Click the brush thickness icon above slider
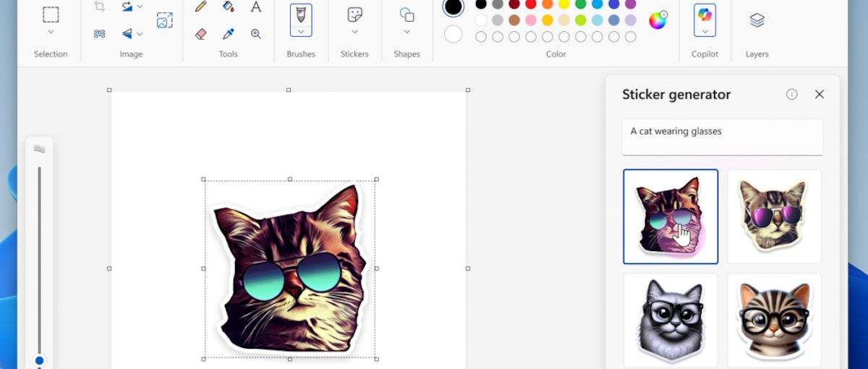Screen dimensions: 868x369 point(39,149)
